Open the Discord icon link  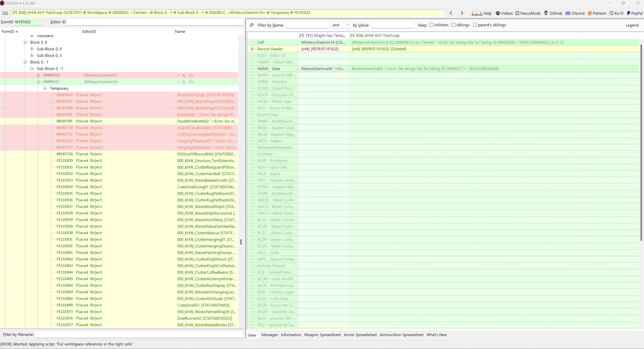pyautogui.click(x=568, y=13)
